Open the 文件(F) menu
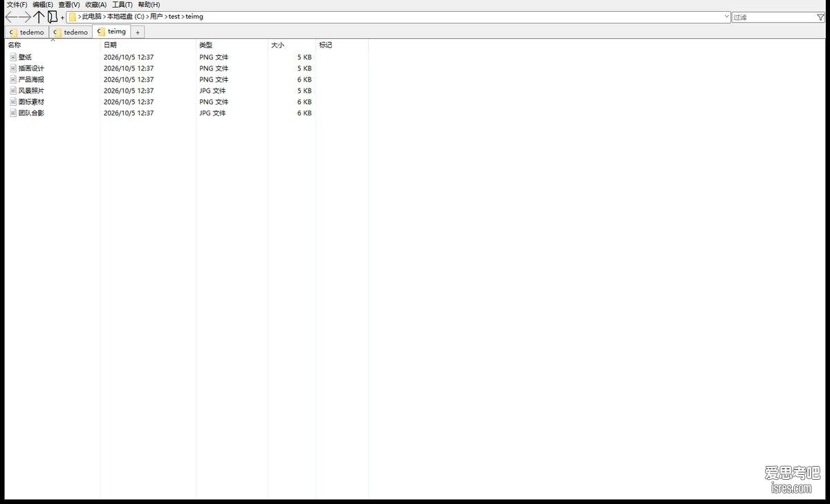The height and width of the screenshot is (504, 830). (17, 5)
